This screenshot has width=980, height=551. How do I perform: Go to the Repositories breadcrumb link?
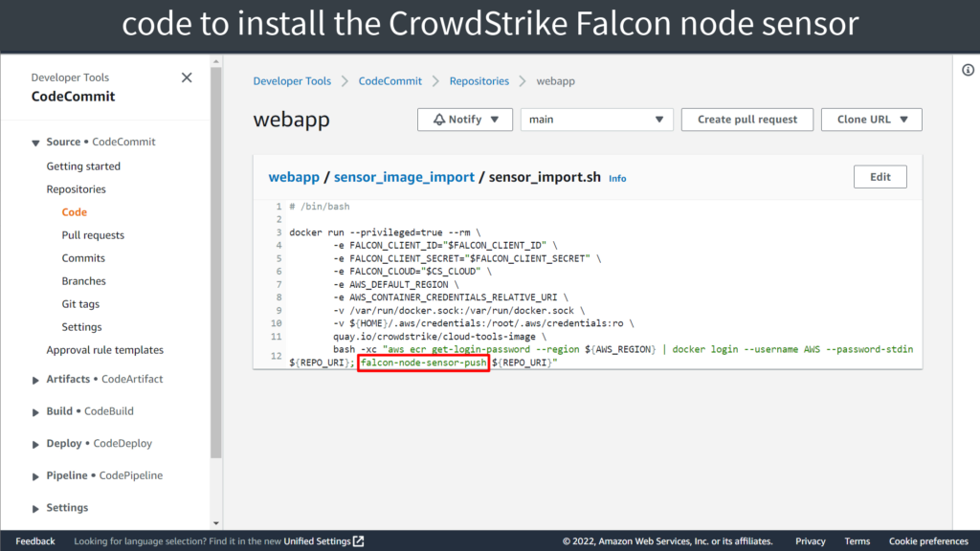coord(479,81)
